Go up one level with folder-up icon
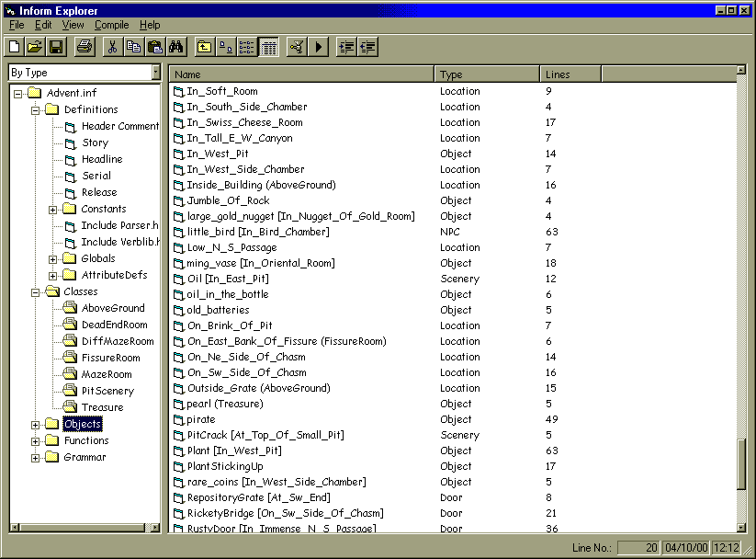 click(204, 47)
